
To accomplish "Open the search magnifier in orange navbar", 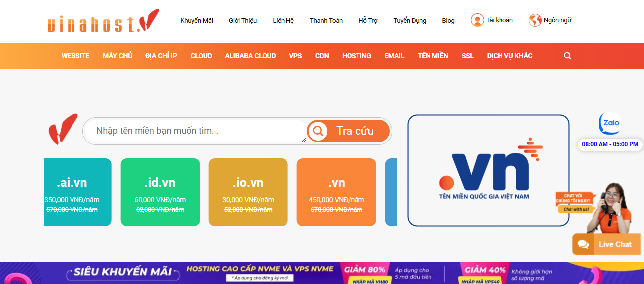I will coord(567,56).
